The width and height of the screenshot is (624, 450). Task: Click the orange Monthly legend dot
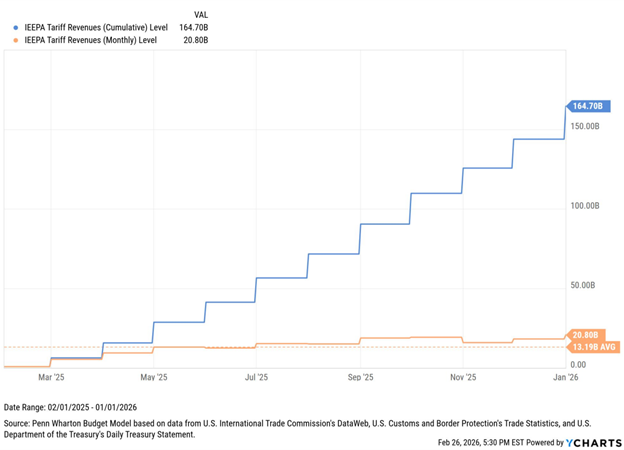(x=15, y=41)
